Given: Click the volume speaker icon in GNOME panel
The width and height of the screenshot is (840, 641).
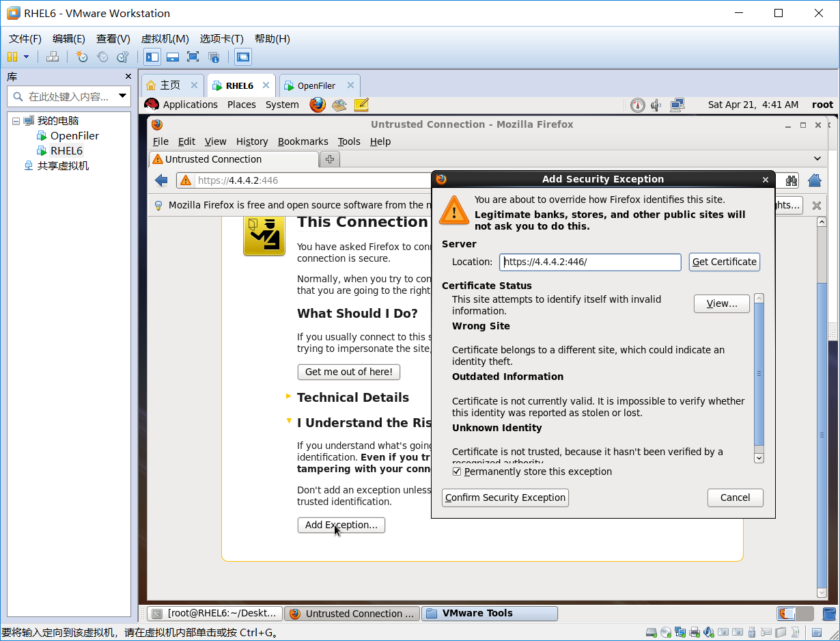Looking at the screenshot, I should [656, 105].
